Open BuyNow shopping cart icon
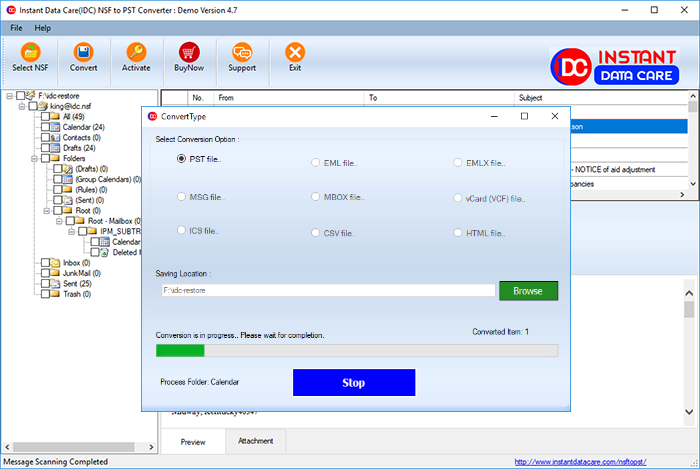This screenshot has height=469, width=700. tap(189, 52)
